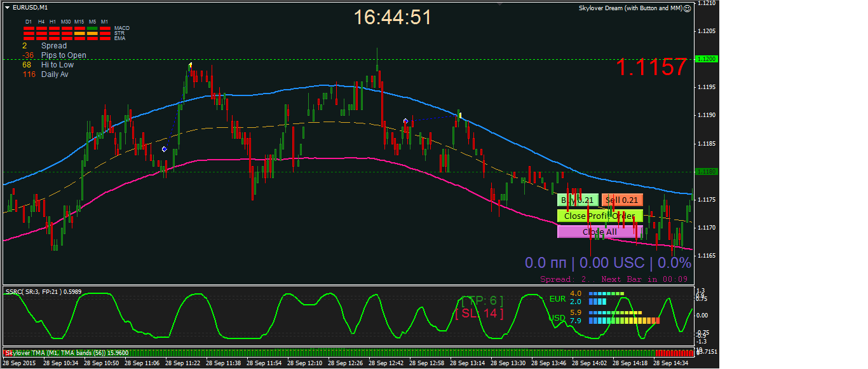This screenshot has width=868, height=369.
Task: Click the green TP: 6 label
Action: point(482,301)
